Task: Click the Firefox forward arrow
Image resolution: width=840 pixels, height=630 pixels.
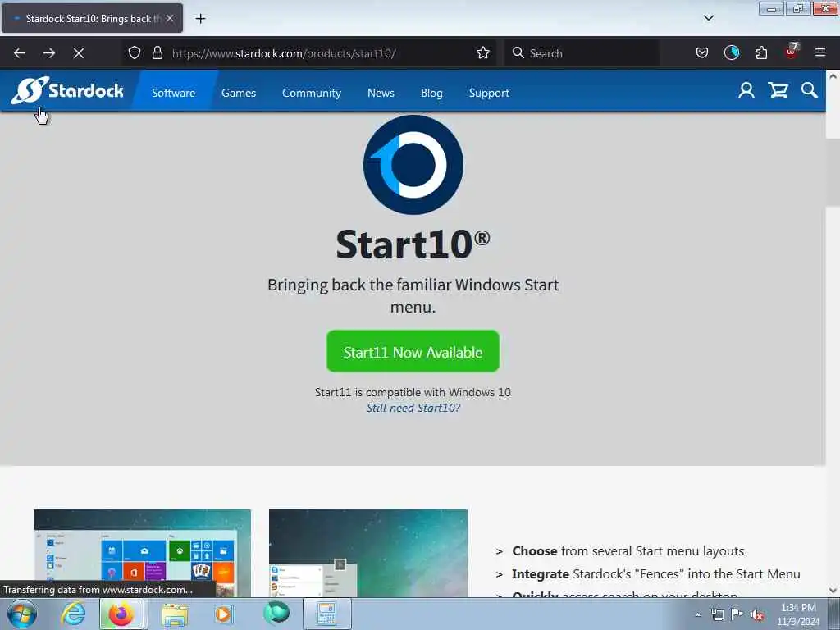Action: 48,53
